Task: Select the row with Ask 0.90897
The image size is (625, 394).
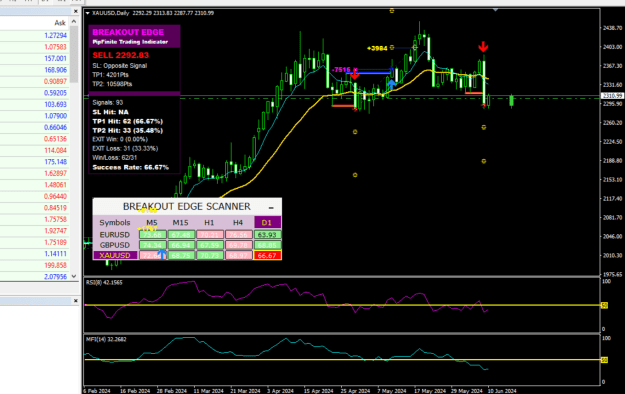Action: point(35,81)
